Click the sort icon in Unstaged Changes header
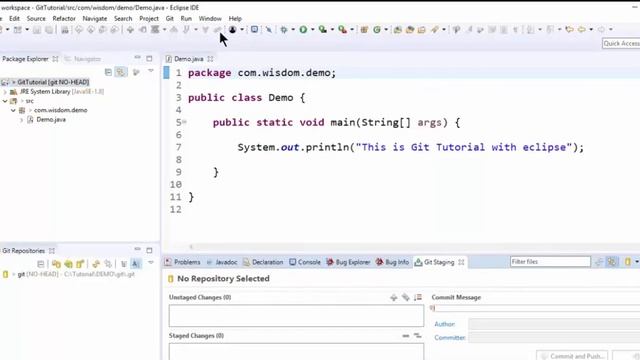The width and height of the screenshot is (640, 360). [418, 298]
